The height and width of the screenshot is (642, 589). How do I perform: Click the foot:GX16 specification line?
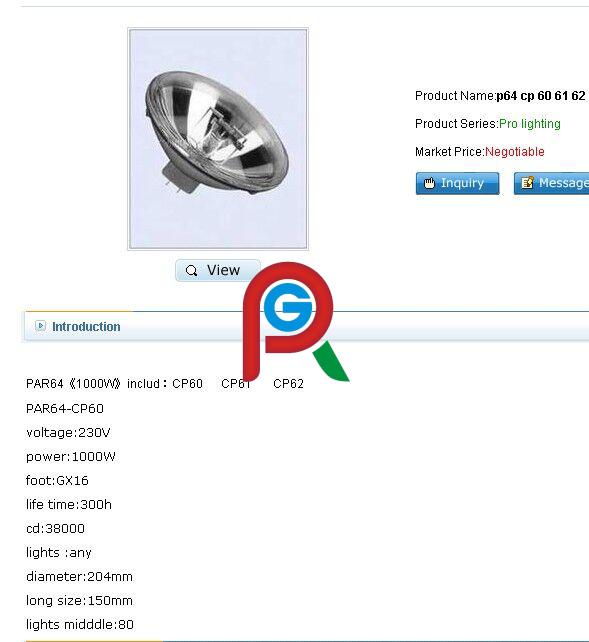click(x=57, y=480)
